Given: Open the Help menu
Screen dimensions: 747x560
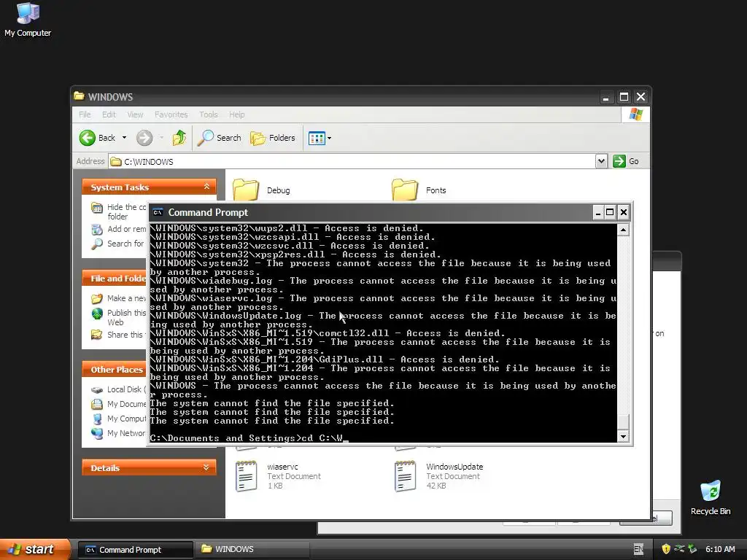Looking at the screenshot, I should pos(237,114).
